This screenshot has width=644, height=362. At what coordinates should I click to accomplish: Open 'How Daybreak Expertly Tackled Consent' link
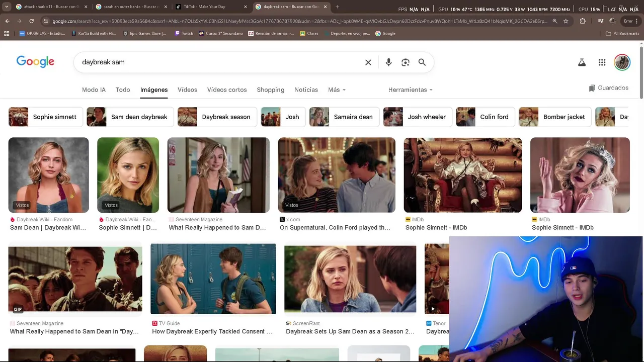(x=212, y=332)
